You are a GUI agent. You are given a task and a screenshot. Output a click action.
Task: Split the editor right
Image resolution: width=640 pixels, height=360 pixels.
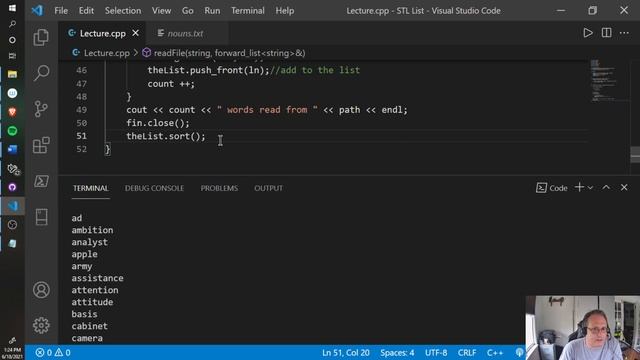coord(607,33)
